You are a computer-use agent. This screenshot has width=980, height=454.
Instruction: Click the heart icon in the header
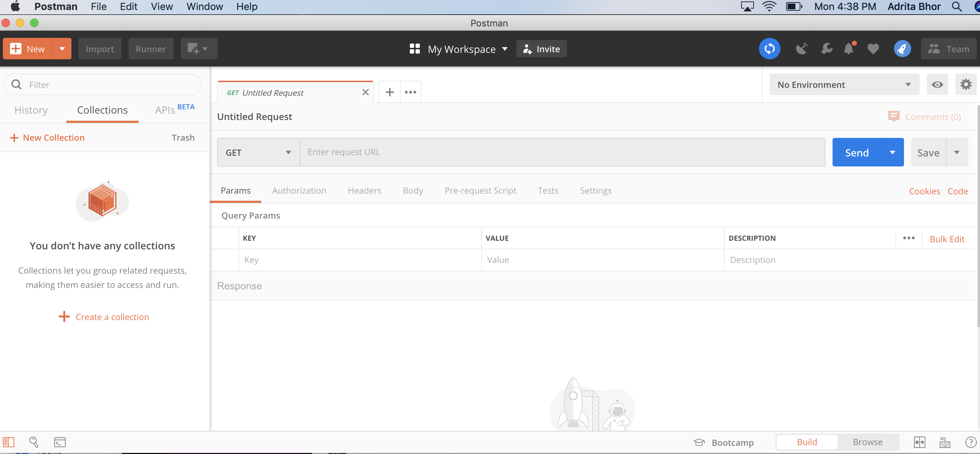(x=873, y=48)
